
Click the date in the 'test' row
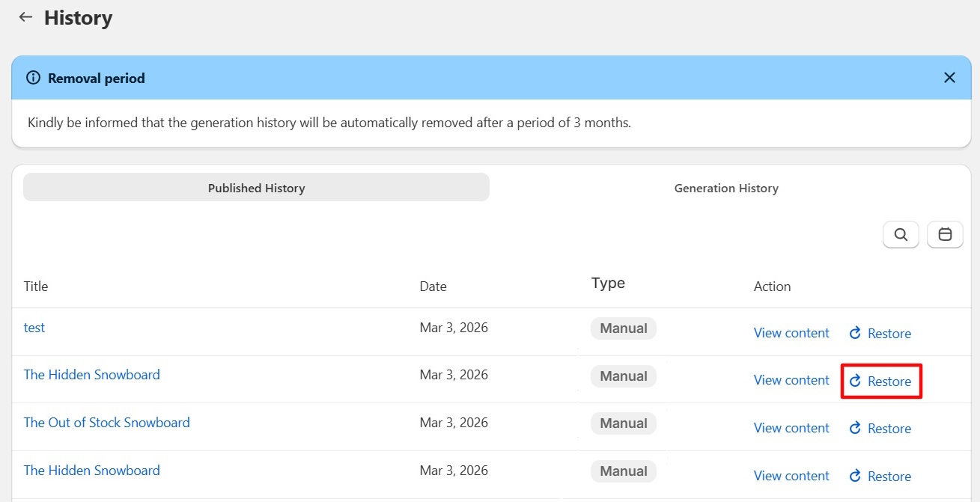point(454,328)
